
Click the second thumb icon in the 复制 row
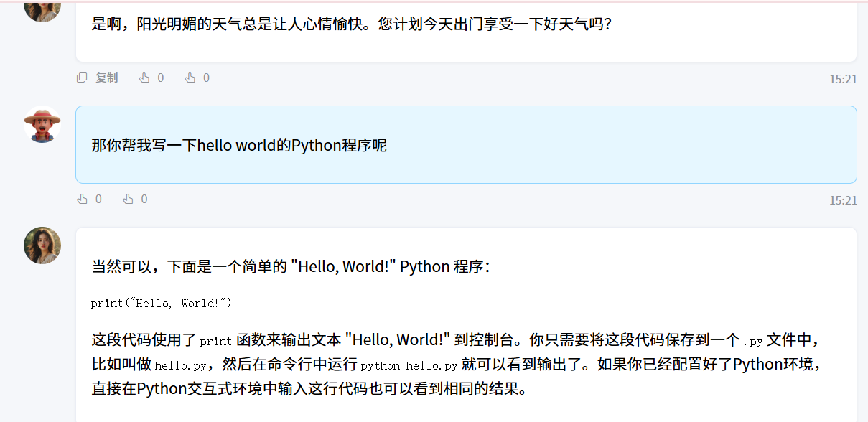point(190,78)
